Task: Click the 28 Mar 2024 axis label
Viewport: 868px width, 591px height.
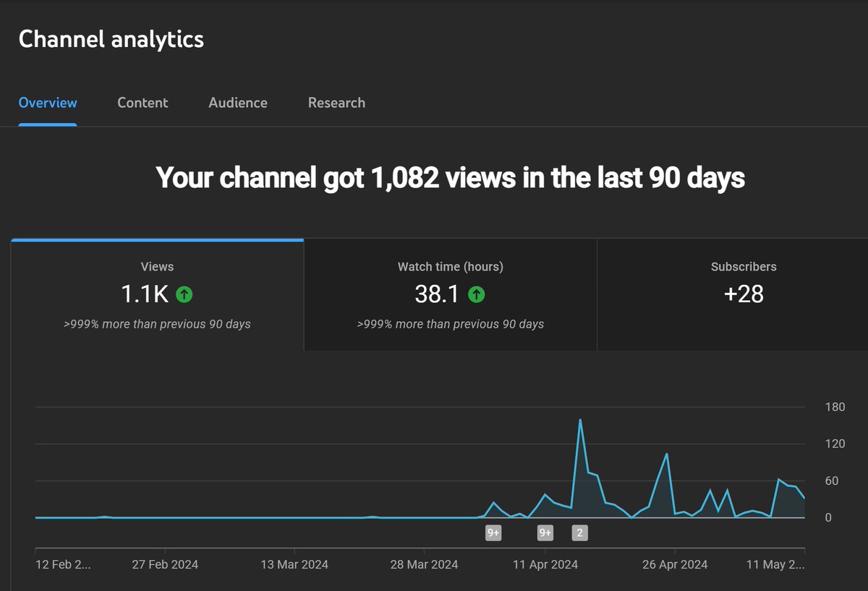Action: [x=424, y=564]
